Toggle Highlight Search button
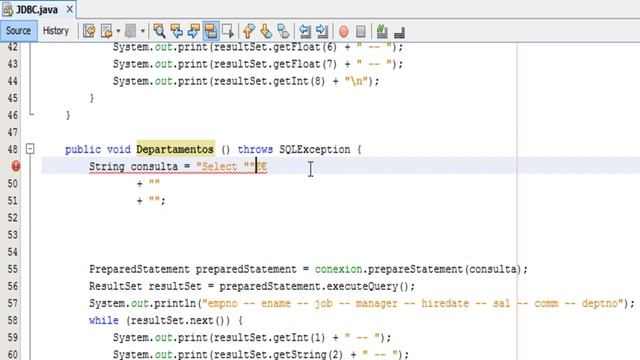 point(211,31)
